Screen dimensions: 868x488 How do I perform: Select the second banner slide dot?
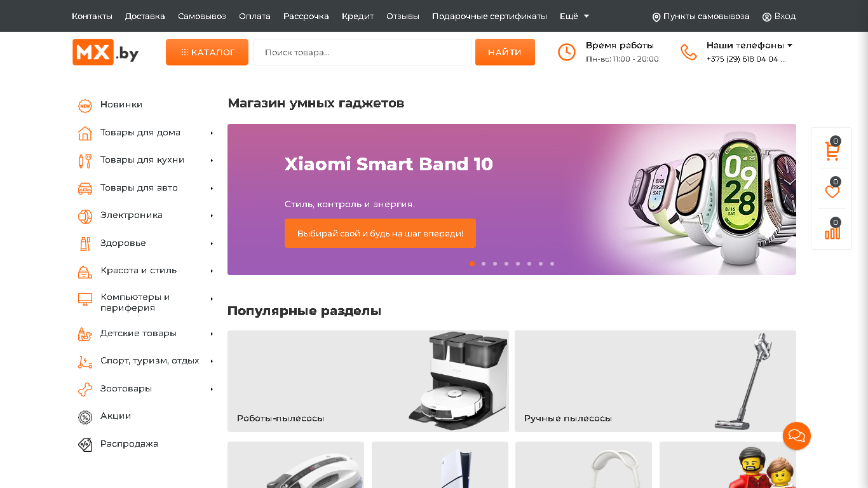point(484,264)
